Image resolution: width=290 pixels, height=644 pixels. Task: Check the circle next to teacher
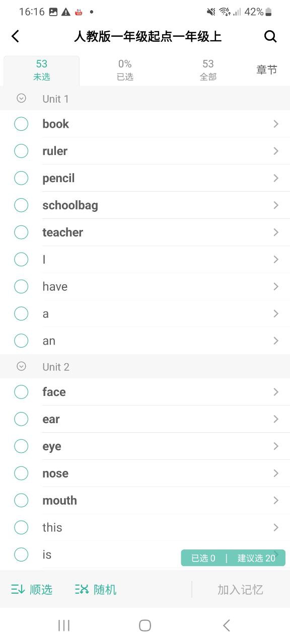(x=21, y=232)
